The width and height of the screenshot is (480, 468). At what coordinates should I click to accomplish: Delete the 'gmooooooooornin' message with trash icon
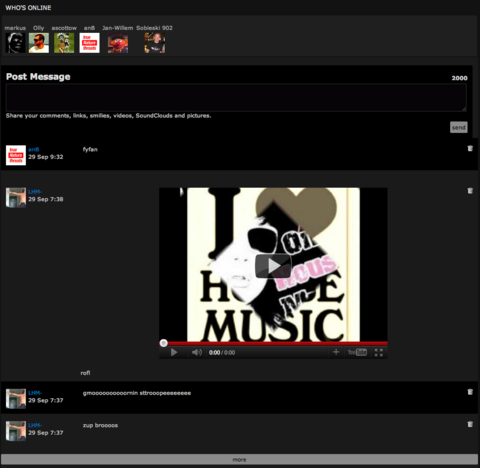coord(470,392)
